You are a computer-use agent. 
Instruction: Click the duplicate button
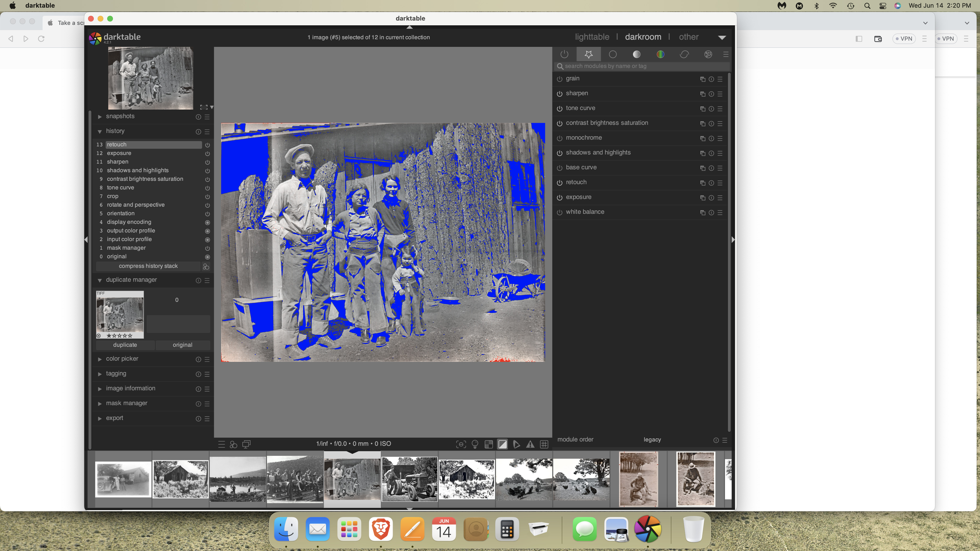pyautogui.click(x=125, y=345)
